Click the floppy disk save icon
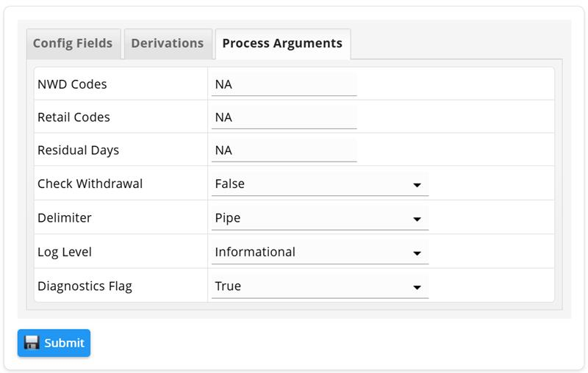 [x=32, y=343]
